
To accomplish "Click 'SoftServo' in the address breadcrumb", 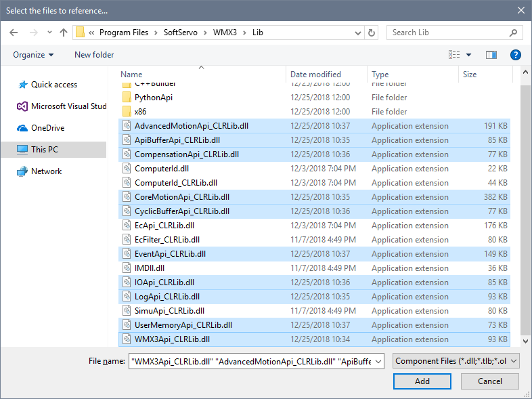I will [181, 33].
